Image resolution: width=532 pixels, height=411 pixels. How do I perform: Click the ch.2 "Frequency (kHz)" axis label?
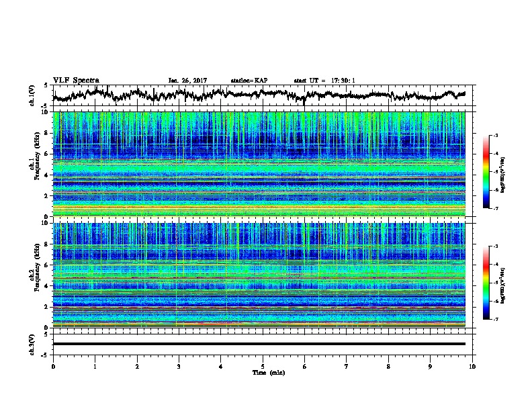37,267
